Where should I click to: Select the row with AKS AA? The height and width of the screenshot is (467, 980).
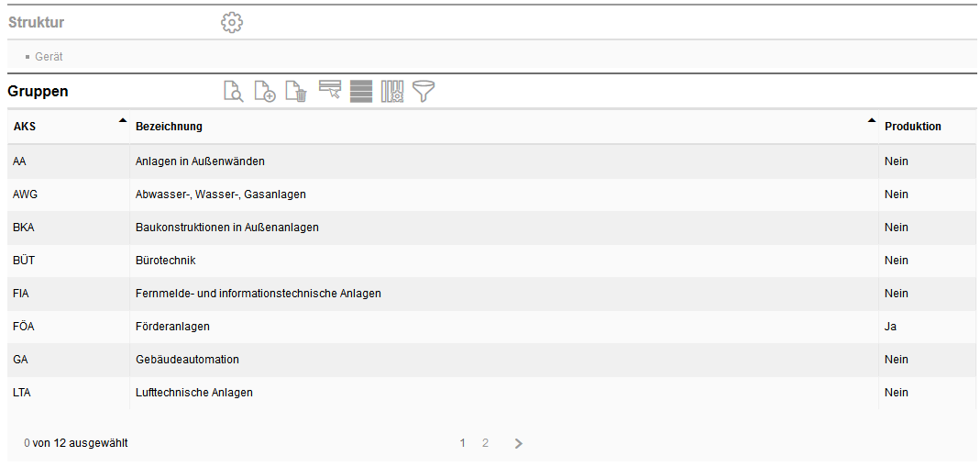click(x=19, y=161)
